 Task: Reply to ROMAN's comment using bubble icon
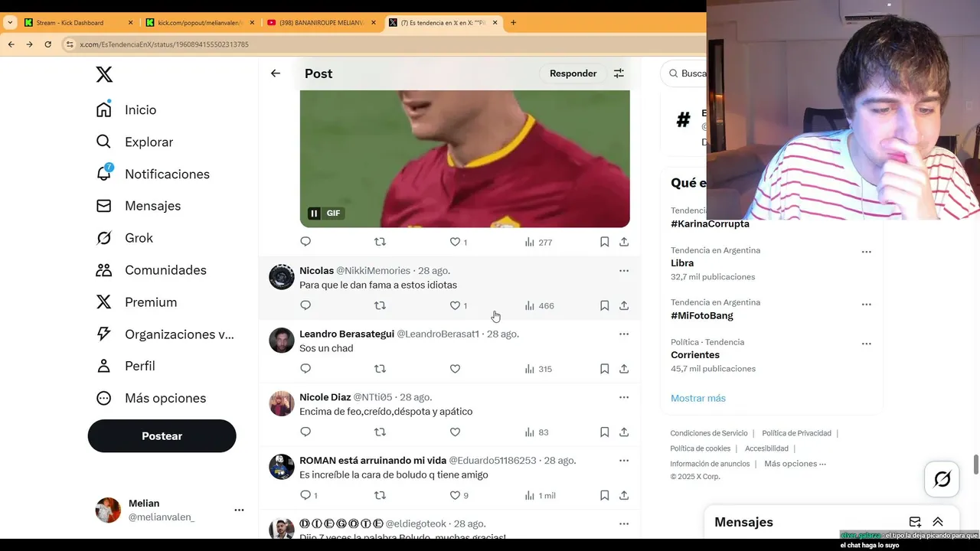[x=305, y=495]
